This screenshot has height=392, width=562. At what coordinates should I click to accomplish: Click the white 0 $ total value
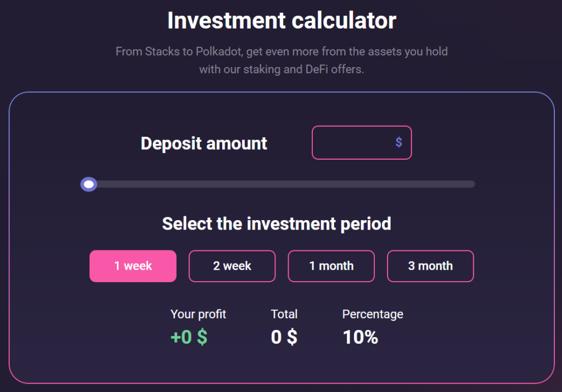tap(284, 337)
